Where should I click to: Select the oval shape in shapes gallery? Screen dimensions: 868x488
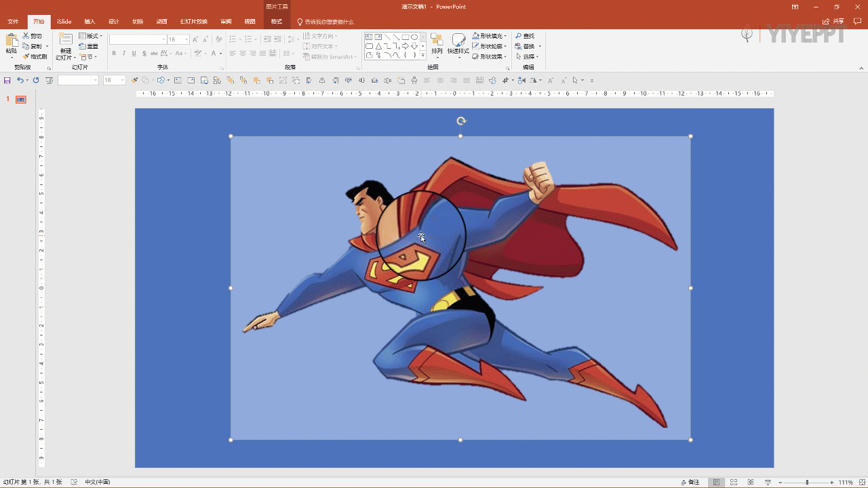pyautogui.click(x=414, y=37)
